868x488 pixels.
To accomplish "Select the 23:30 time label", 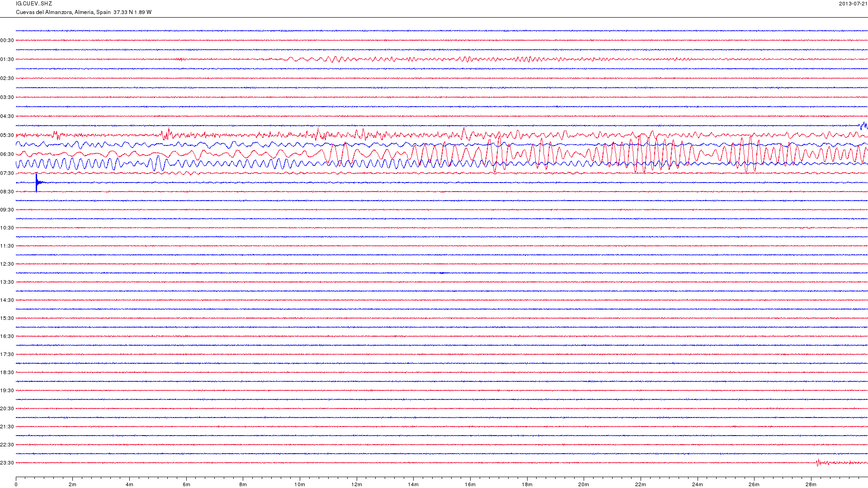I will point(7,463).
